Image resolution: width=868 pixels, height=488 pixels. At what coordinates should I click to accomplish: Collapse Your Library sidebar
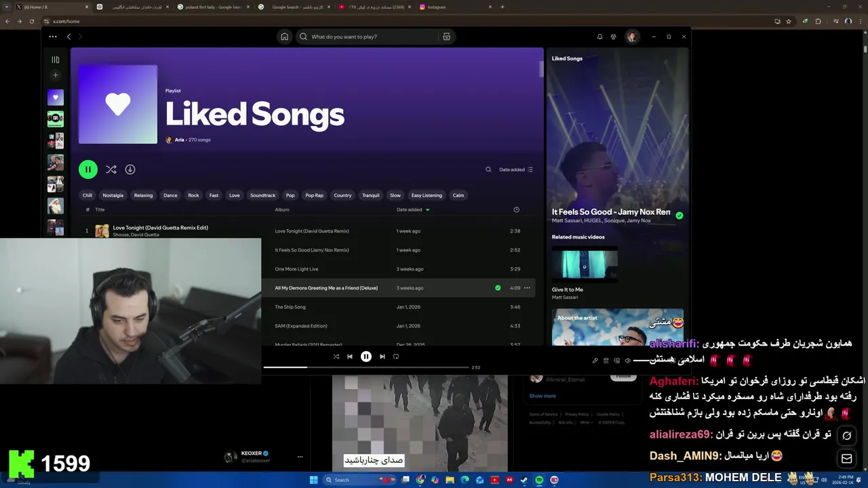56,60
